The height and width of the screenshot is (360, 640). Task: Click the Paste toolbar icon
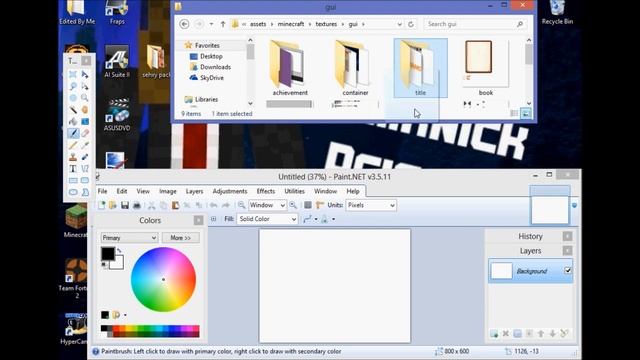tap(175, 205)
